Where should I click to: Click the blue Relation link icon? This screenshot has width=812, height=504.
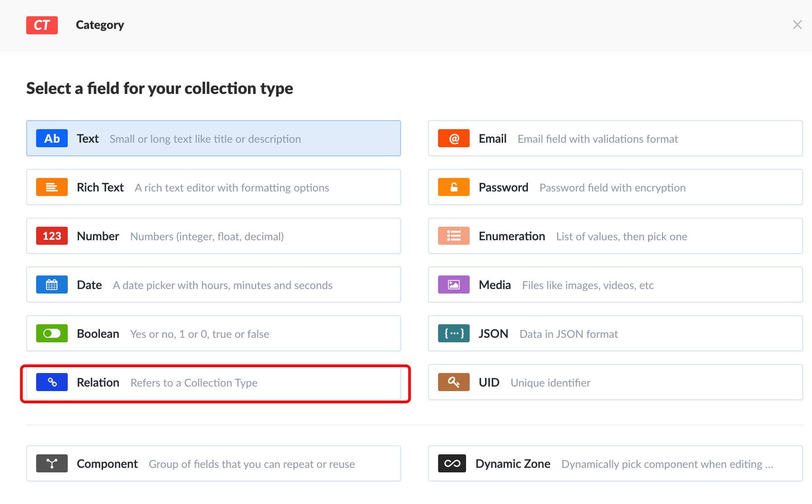click(x=52, y=382)
